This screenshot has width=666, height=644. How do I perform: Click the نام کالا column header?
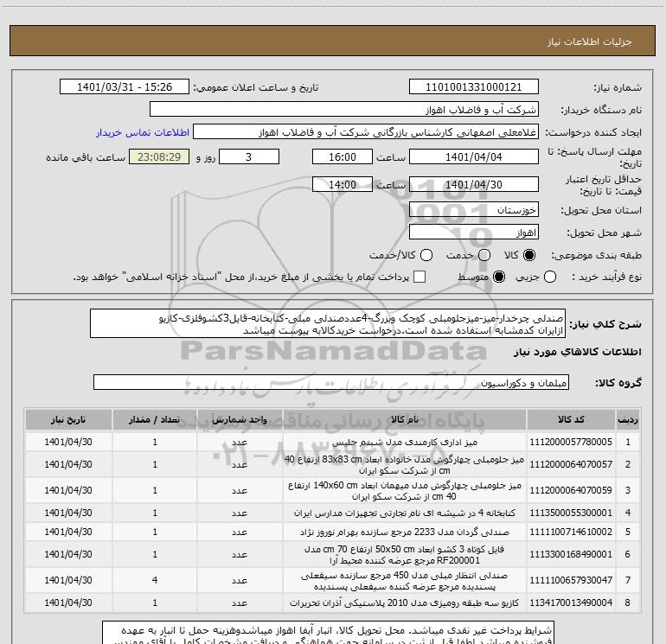(405, 419)
